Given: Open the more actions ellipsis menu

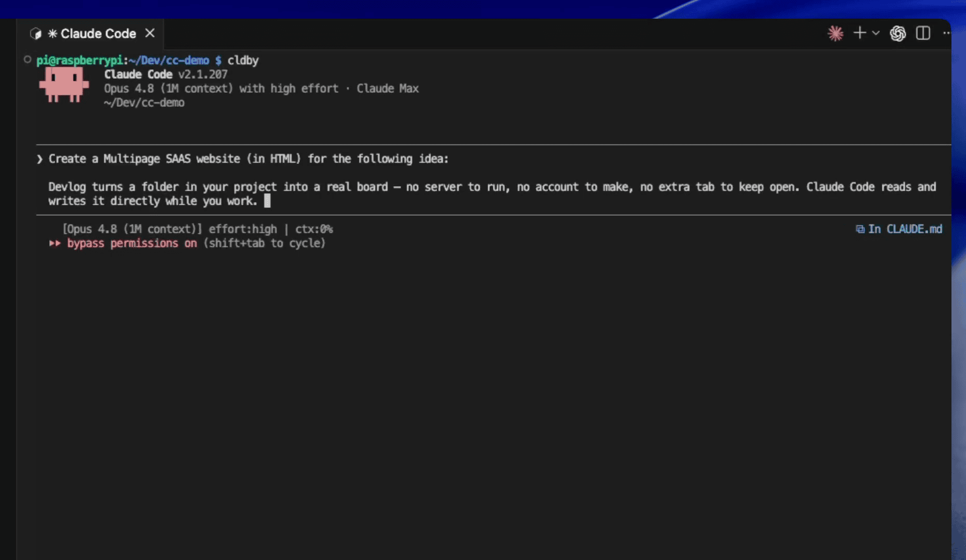Looking at the screenshot, I should point(946,33).
